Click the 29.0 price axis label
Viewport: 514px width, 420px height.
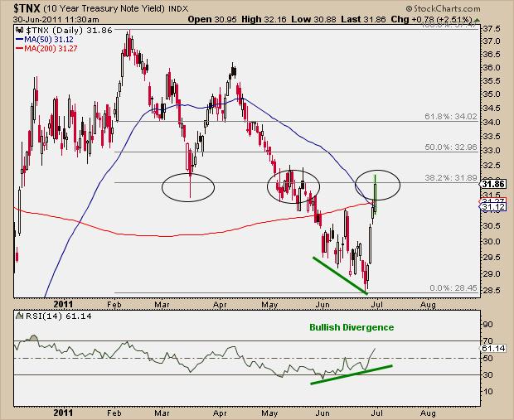492,274
